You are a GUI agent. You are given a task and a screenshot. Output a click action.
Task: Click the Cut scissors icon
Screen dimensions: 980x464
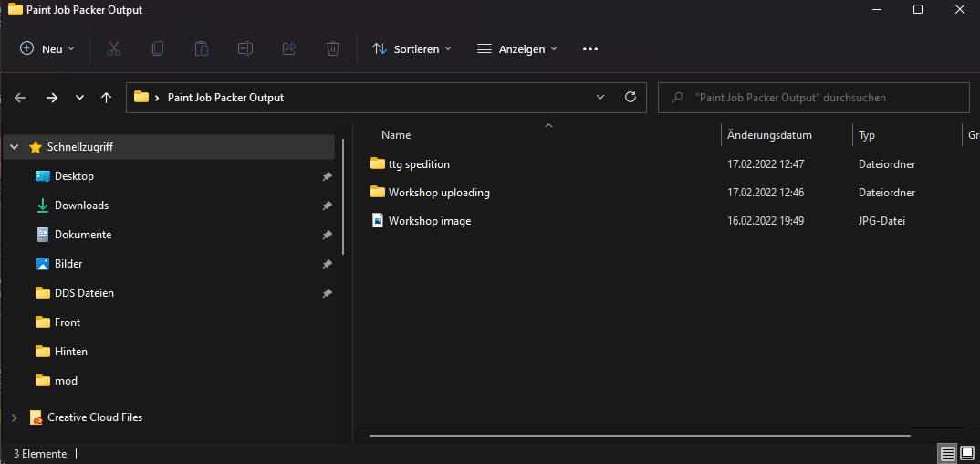(x=114, y=48)
